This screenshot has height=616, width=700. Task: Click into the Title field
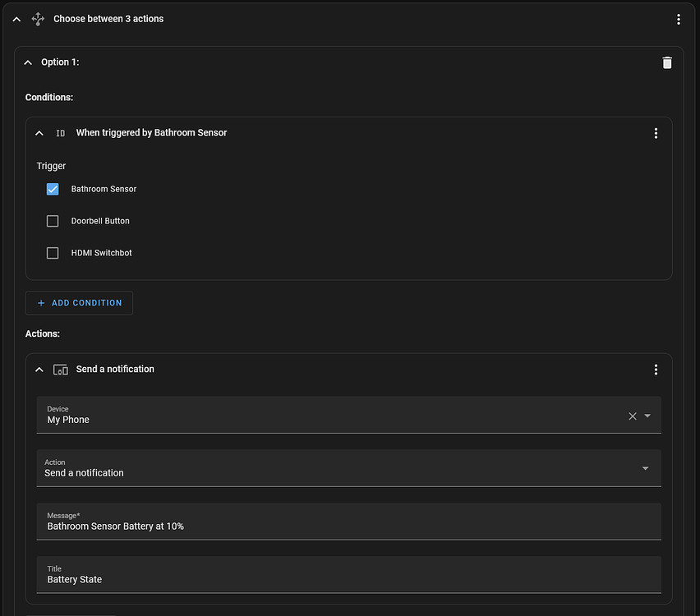348,579
